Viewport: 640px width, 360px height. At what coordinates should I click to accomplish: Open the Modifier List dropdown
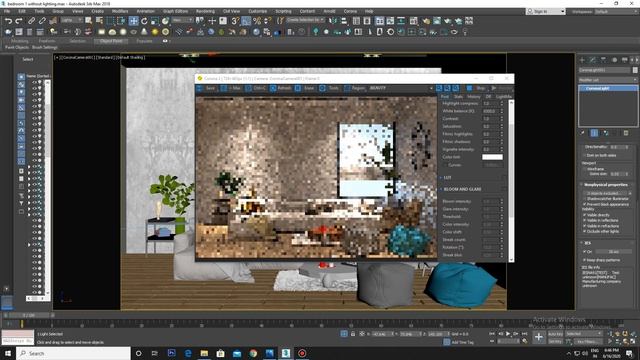608,80
